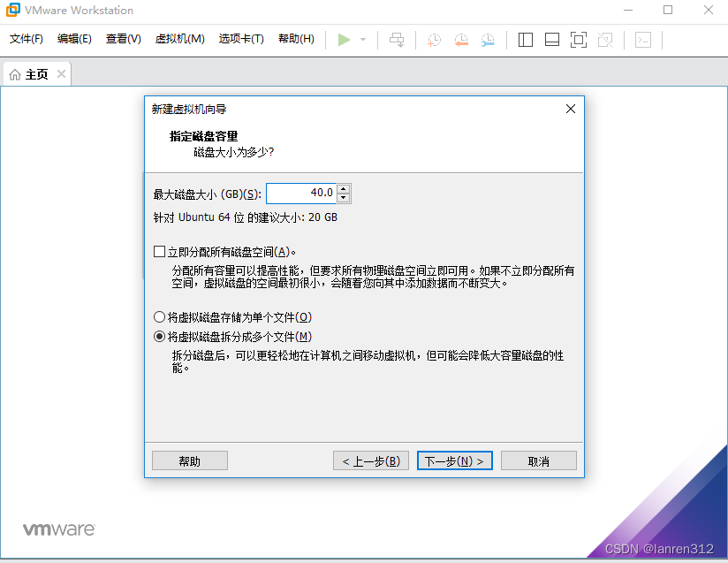Switch to the 主页 tab
The width and height of the screenshot is (728, 563).
(37, 74)
